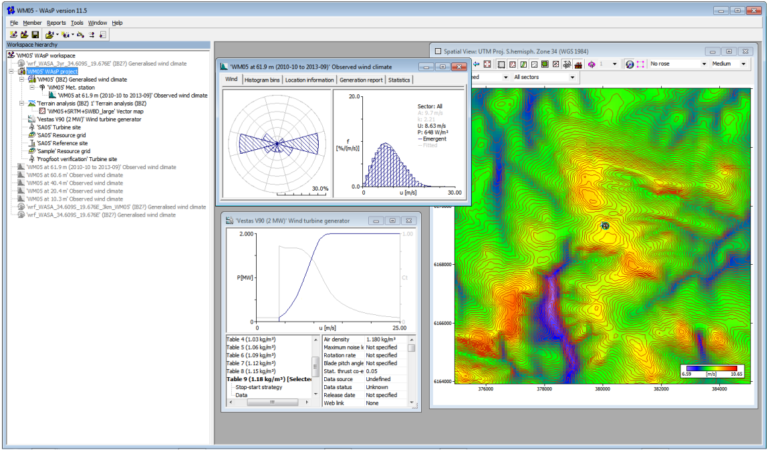The width and height of the screenshot is (768, 450).
Task: Switch to the Histogram bins tab
Action: [x=262, y=80]
